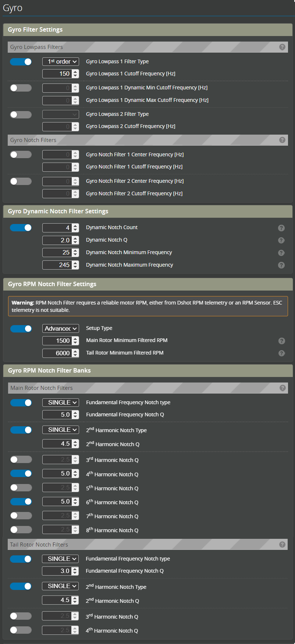Click the Dynamic Notch Maximum Frequency field

tap(57, 265)
